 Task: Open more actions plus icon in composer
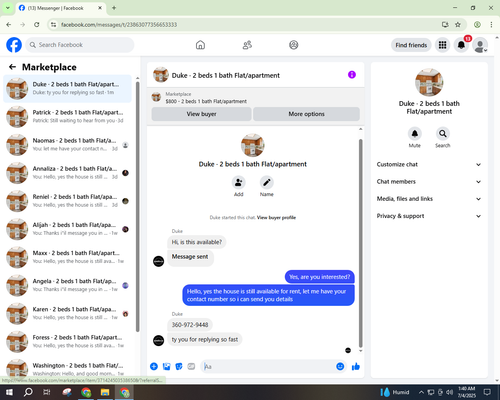pyautogui.click(x=154, y=367)
